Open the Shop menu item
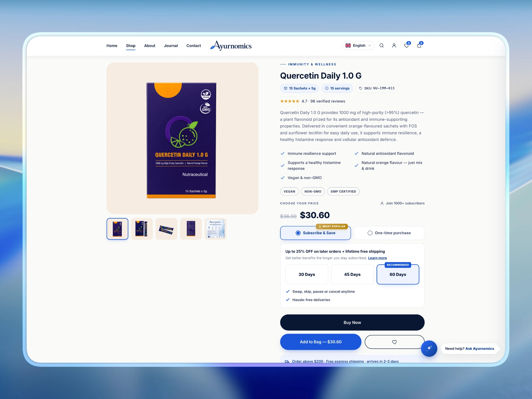 131,46
